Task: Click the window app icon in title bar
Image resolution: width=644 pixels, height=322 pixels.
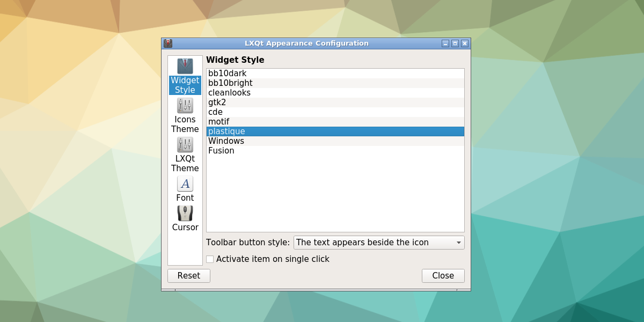Action: point(168,43)
